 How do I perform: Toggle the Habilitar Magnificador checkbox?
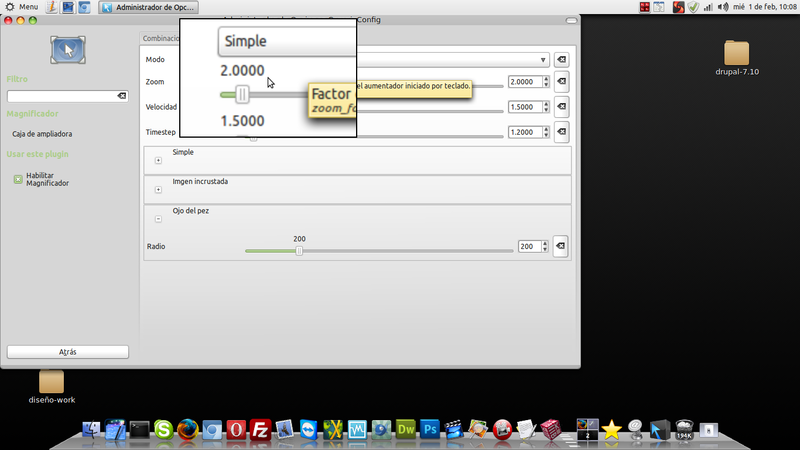coord(18,179)
